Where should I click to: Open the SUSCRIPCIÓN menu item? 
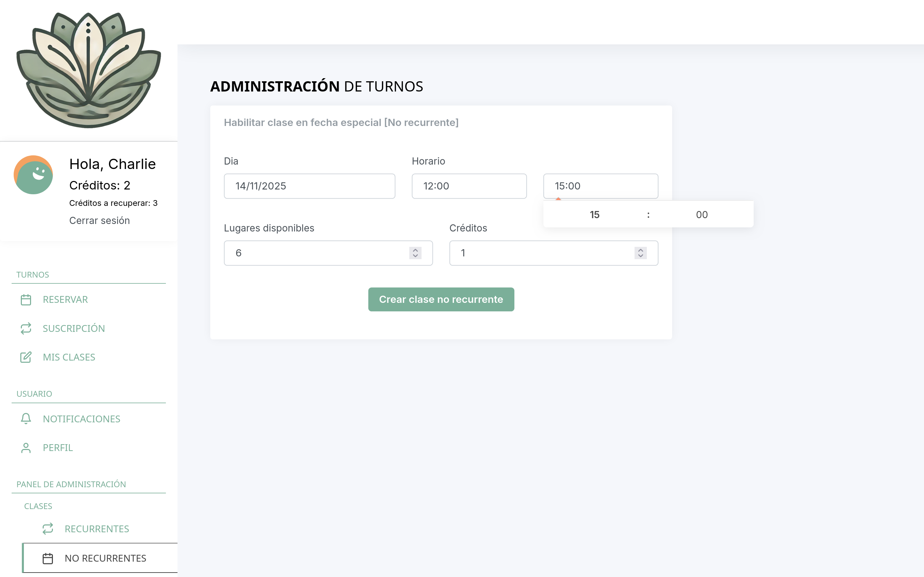(x=74, y=328)
